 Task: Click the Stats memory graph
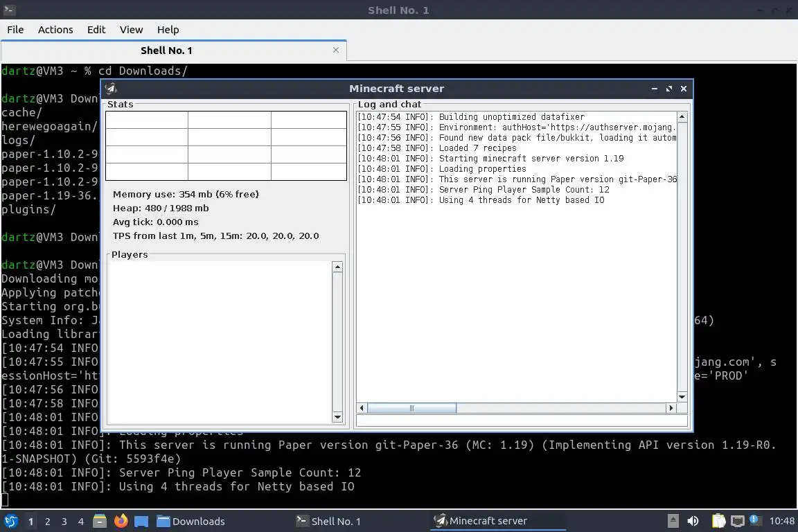226,145
